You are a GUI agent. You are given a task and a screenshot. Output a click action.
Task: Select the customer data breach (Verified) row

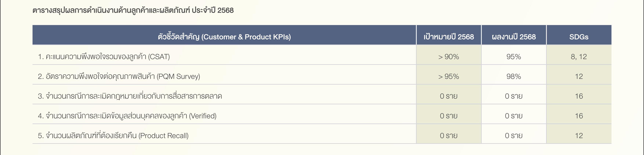click(x=322, y=116)
